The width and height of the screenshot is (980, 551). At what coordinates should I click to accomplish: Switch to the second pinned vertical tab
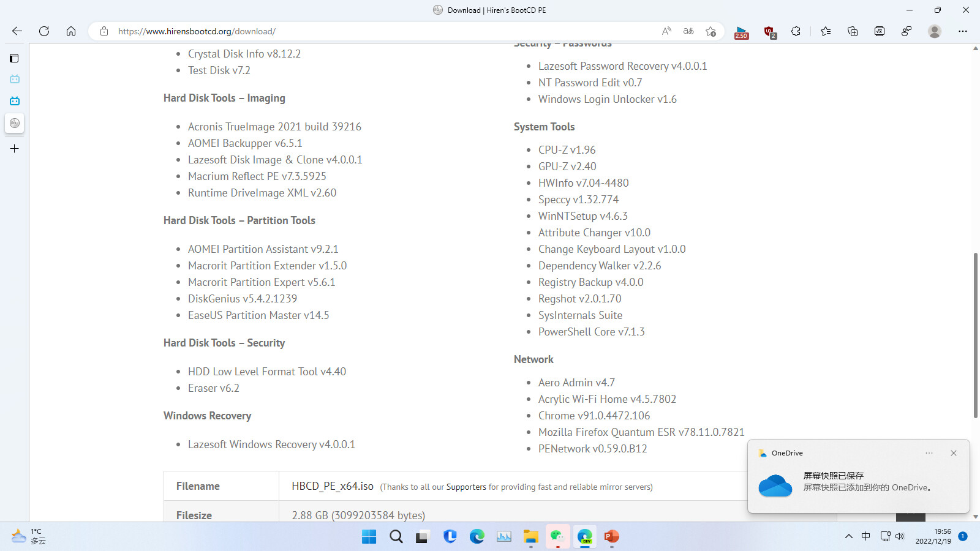coord(15,101)
